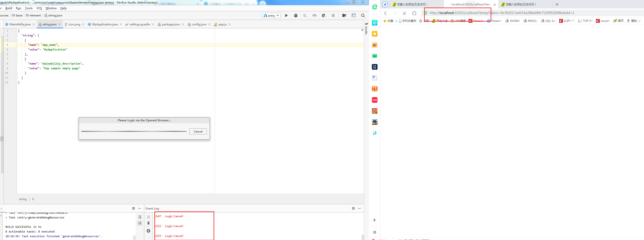This screenshot has height=240, width=644.
Task: Open the Run menu
Action: tap(19, 8)
